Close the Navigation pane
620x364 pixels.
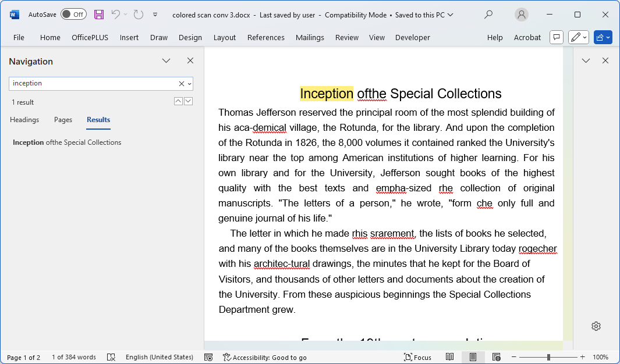click(190, 61)
